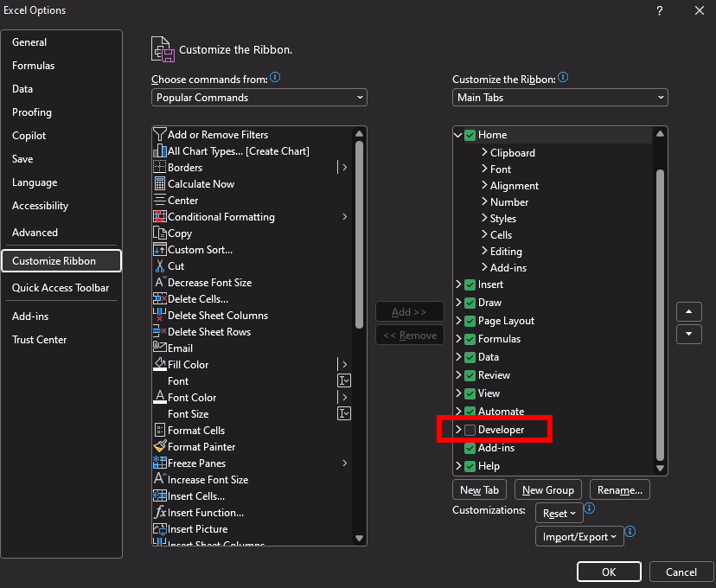Image resolution: width=716 pixels, height=588 pixels.
Task: Click the Cancel button
Action: [x=681, y=572]
